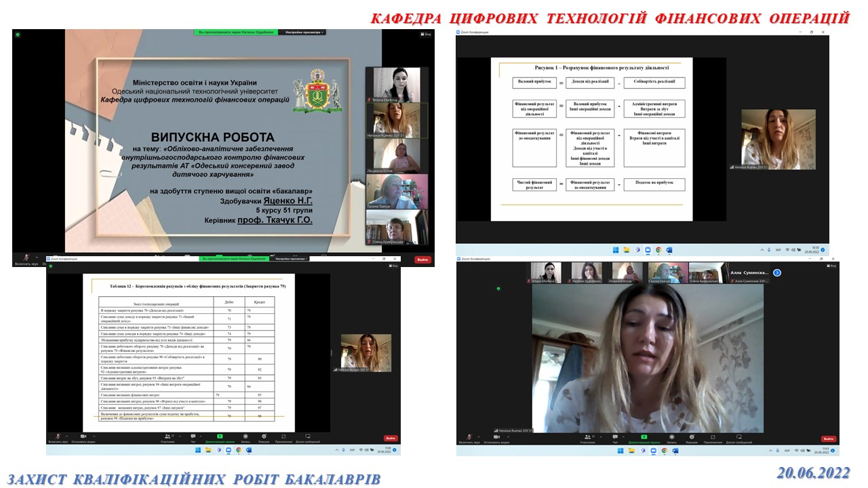Click Выйти in the Таблиця 12 window
Viewport: 868px width, 488px height.
tap(391, 438)
